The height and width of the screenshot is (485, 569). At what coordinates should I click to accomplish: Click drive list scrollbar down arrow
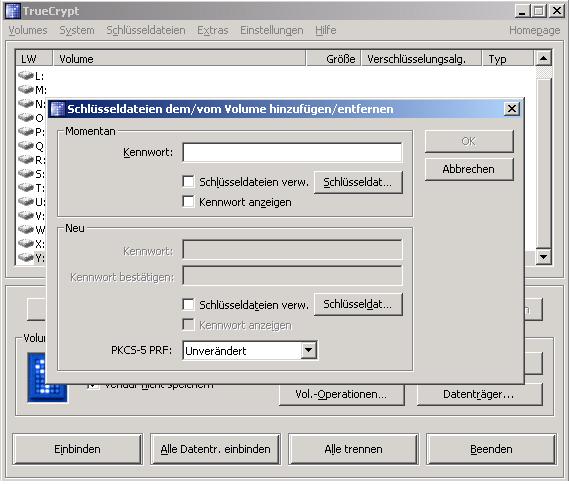pos(543,257)
